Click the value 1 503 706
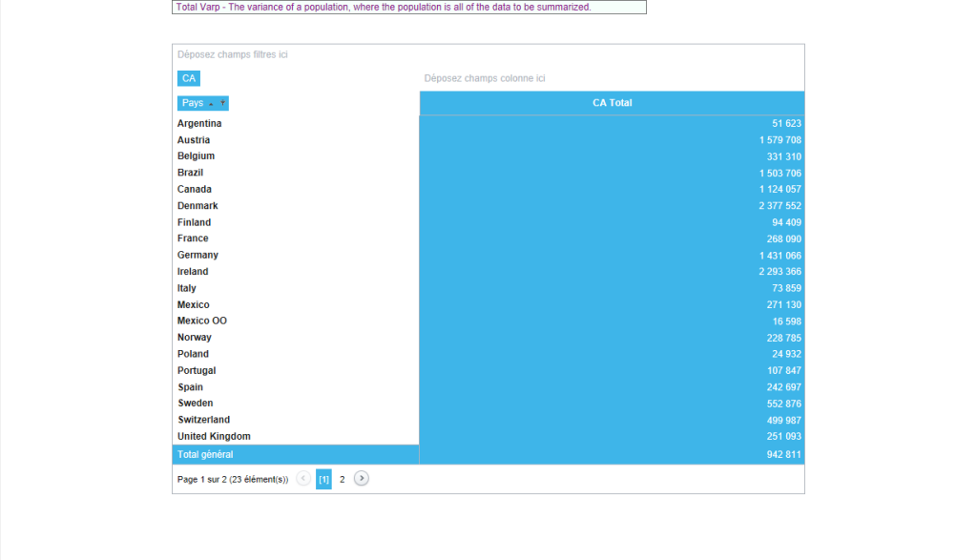 [780, 174]
